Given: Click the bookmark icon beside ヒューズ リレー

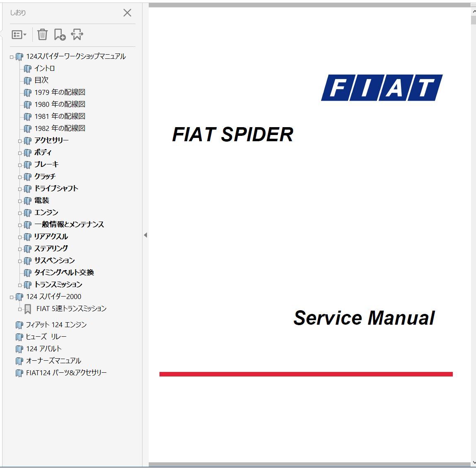Looking at the screenshot, I should pyautogui.click(x=19, y=337).
